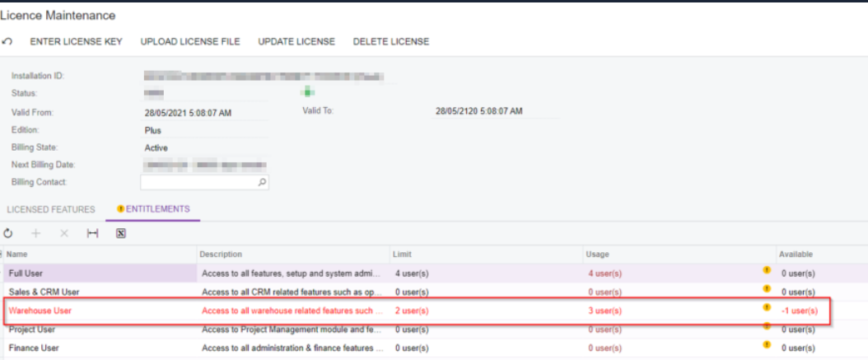Screen dimensions: 868x360
Task: Export entitlements grid to Excel
Action: [x=120, y=234]
